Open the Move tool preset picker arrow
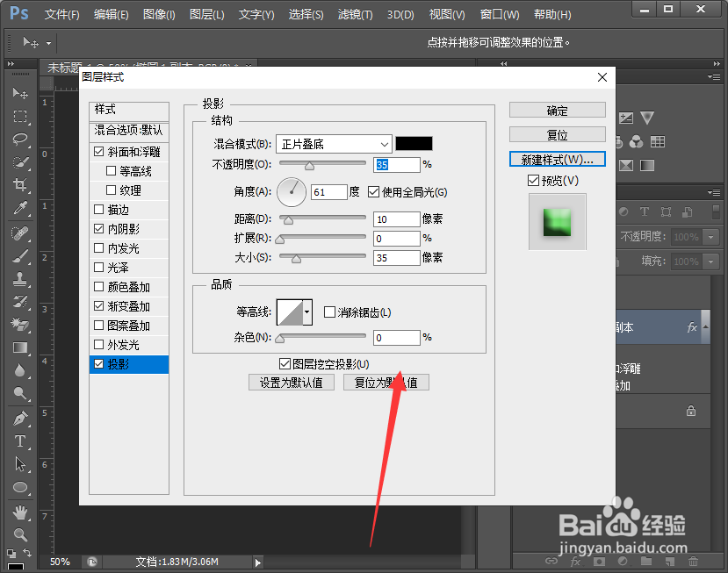Screen dimensions: 728x573 pos(49,44)
